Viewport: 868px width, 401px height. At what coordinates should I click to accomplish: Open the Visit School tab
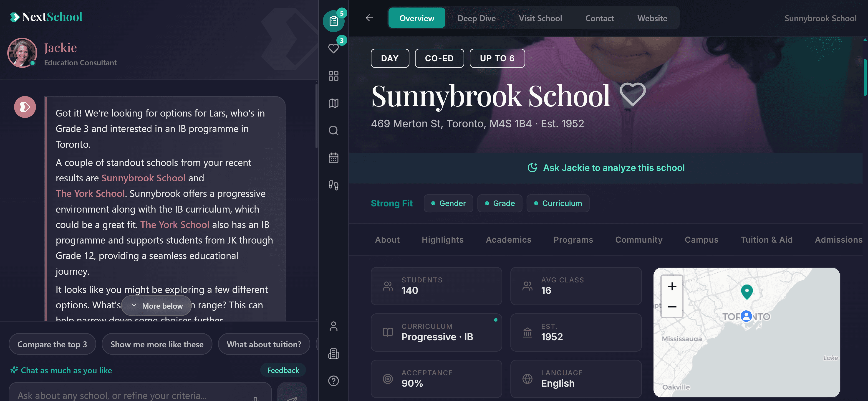coord(540,18)
